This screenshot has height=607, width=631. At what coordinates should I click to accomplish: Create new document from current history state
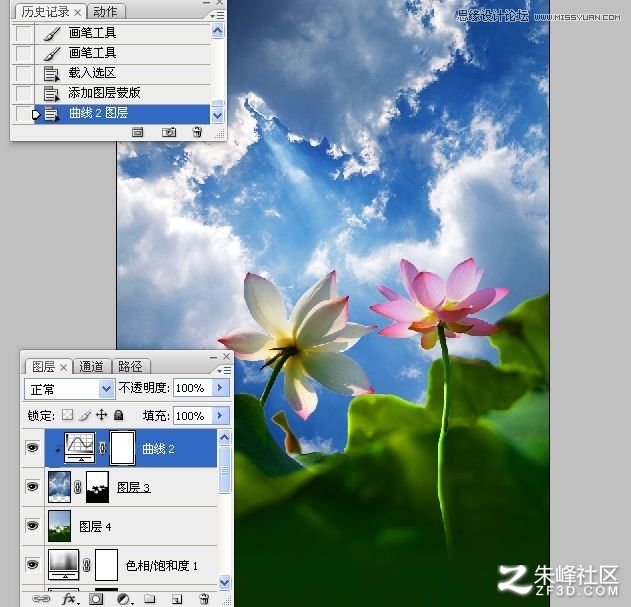138,132
